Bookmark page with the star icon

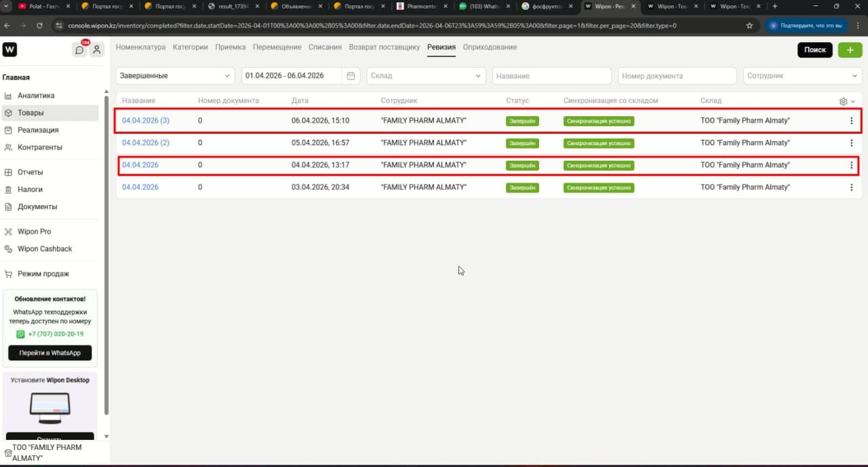749,25
